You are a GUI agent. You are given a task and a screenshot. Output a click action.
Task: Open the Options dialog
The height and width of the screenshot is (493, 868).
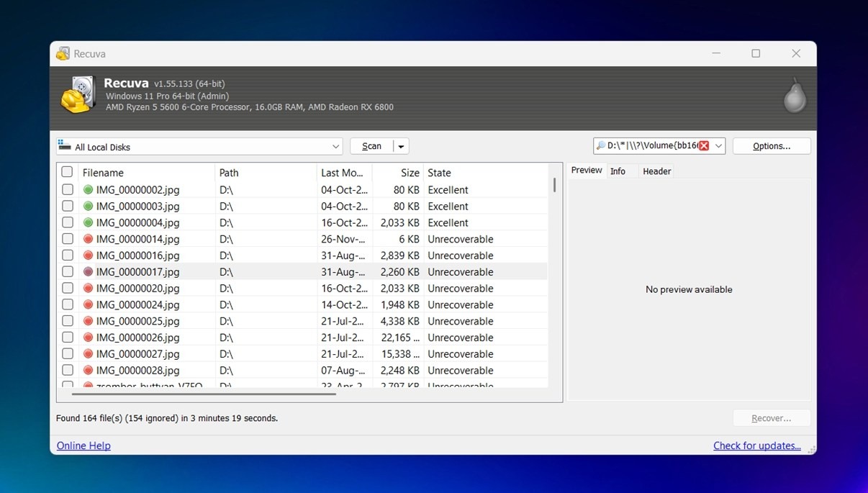coord(772,146)
